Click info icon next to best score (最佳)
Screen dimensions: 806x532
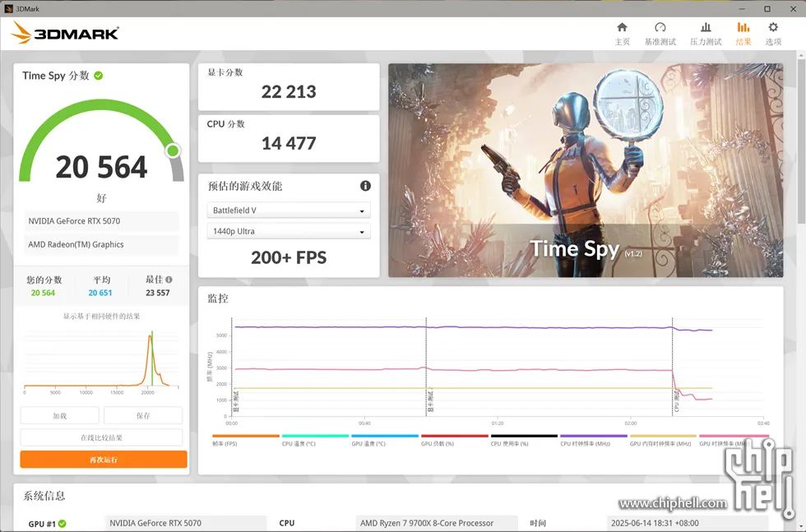(x=169, y=280)
